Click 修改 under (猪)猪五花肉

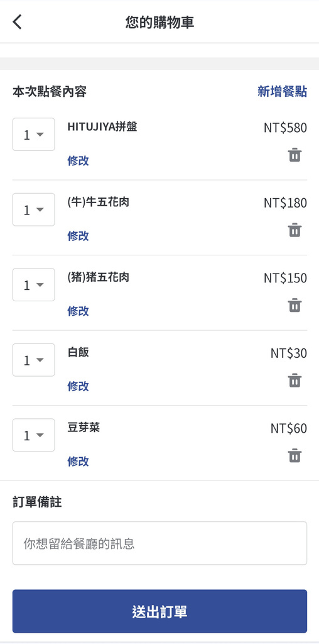coord(78,311)
